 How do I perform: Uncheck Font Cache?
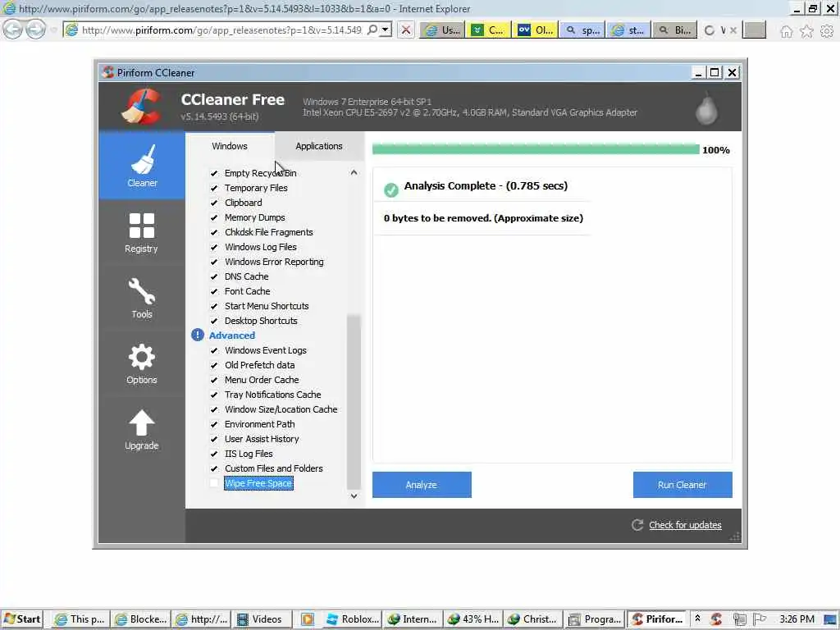click(214, 291)
